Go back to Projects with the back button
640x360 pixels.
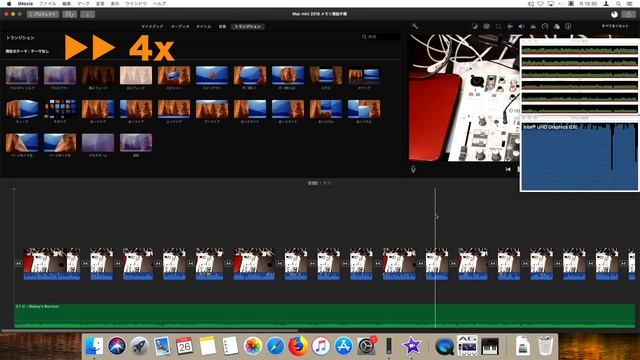[x=43, y=14]
